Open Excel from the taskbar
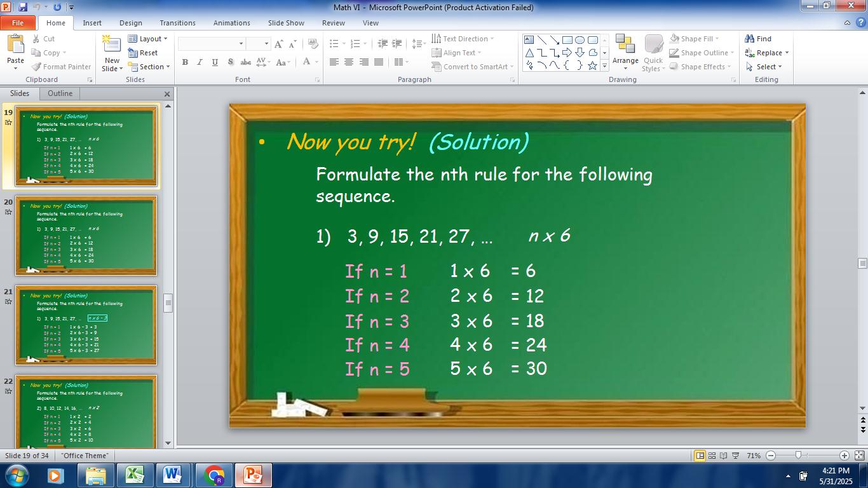This screenshot has height=488, width=868. click(135, 475)
